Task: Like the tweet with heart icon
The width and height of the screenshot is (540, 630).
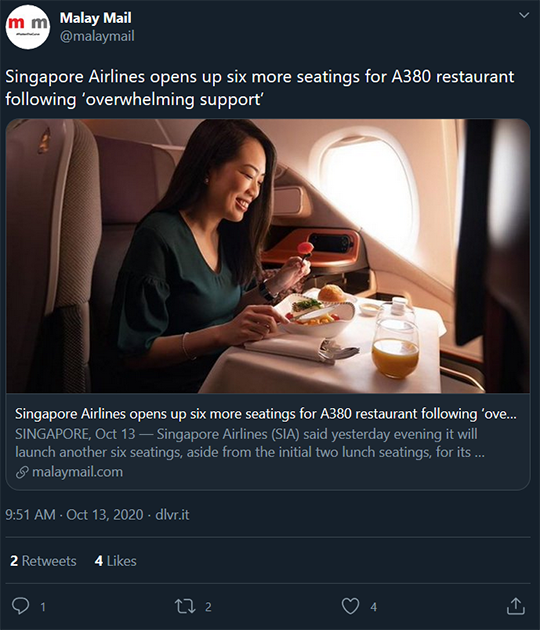Action: click(350, 606)
